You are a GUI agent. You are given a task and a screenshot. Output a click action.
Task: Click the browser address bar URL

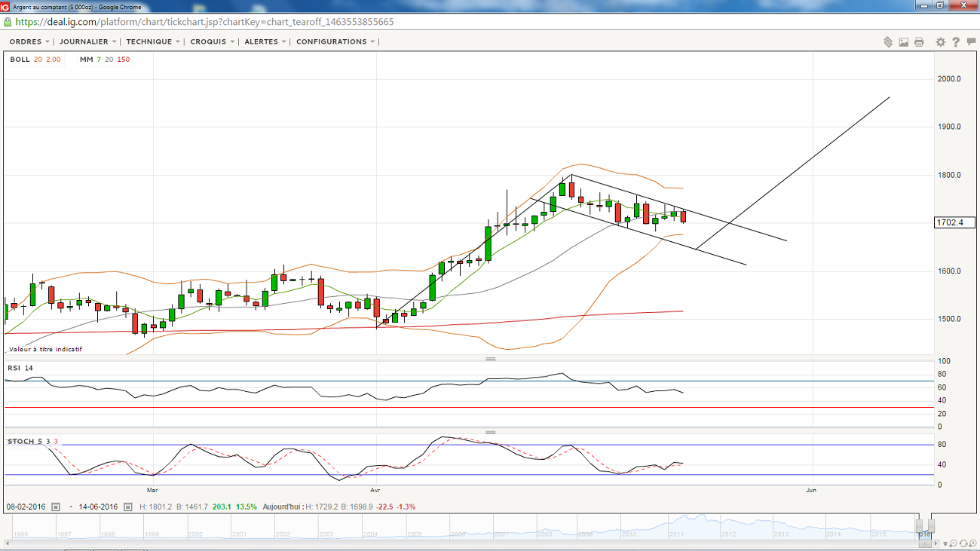tap(204, 22)
